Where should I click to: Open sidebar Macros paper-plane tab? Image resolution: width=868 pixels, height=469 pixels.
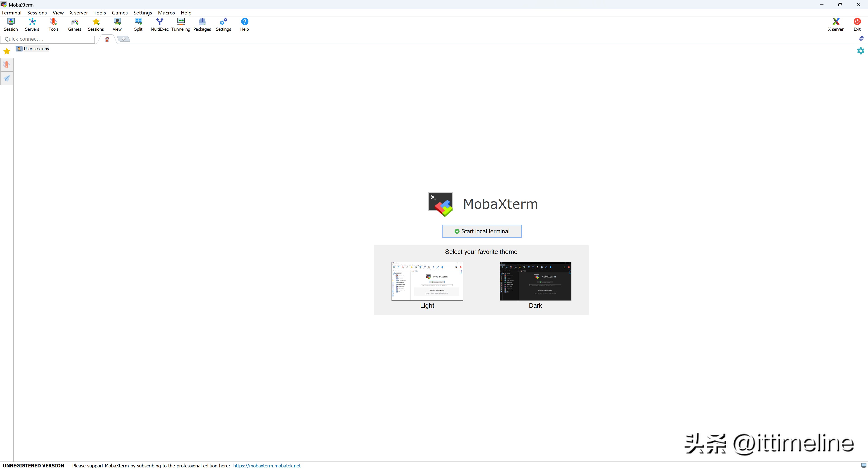(x=7, y=78)
